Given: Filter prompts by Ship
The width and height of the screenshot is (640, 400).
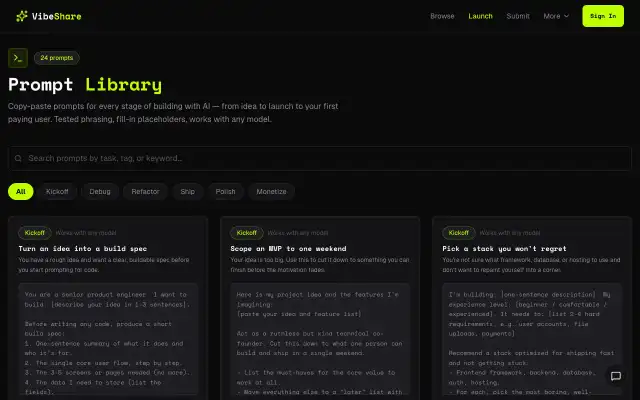Looking at the screenshot, I should point(187,191).
